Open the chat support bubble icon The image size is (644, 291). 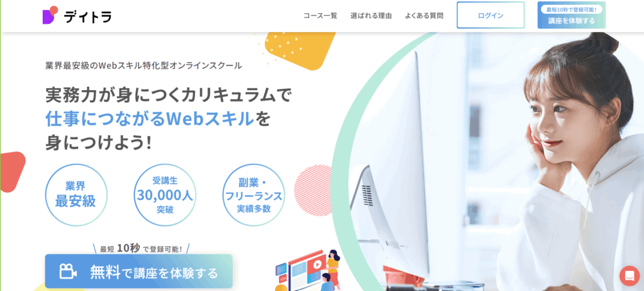[x=629, y=276]
